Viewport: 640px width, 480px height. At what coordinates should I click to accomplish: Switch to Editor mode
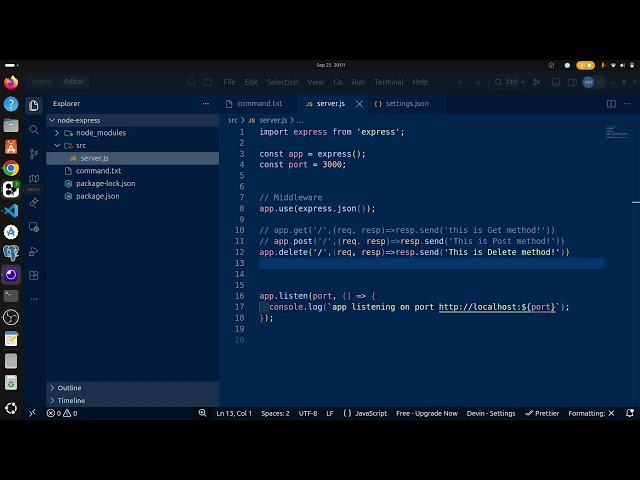point(73,82)
